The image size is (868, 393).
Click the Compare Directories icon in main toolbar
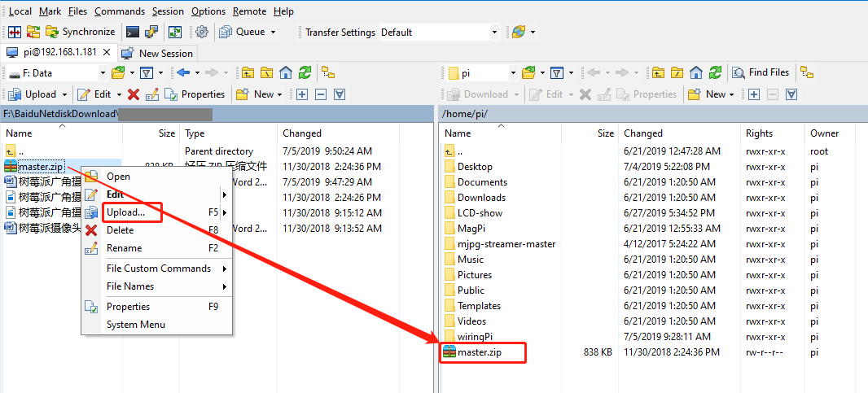[15, 32]
